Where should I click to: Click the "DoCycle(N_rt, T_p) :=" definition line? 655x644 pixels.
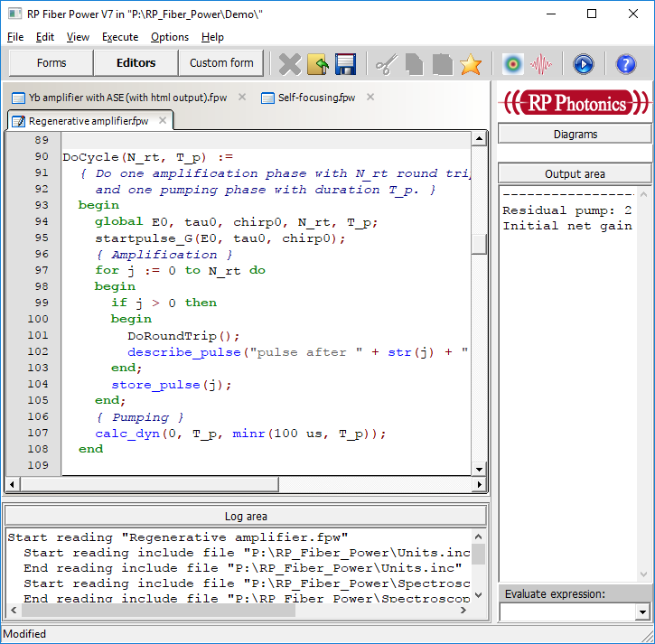(x=147, y=157)
